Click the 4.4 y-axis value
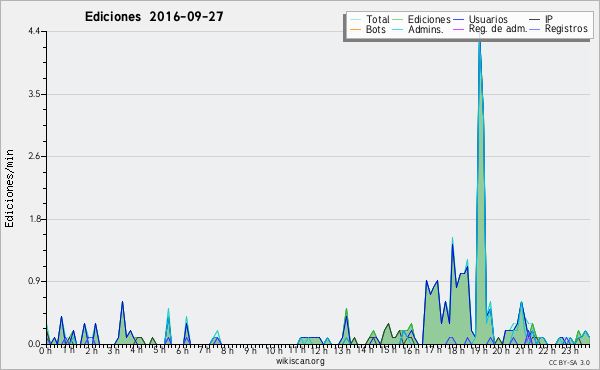The height and width of the screenshot is (370, 600). point(34,31)
